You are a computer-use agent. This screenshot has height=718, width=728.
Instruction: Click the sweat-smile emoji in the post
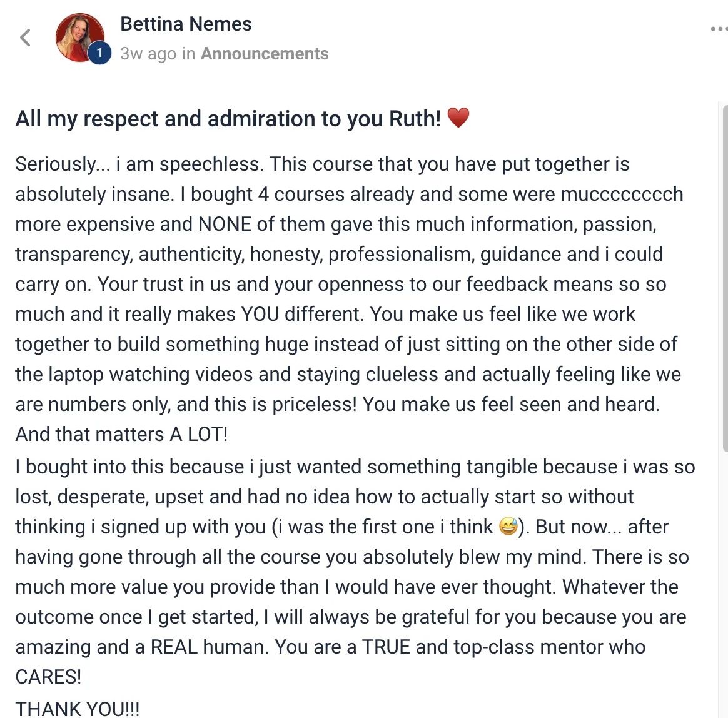tap(508, 527)
